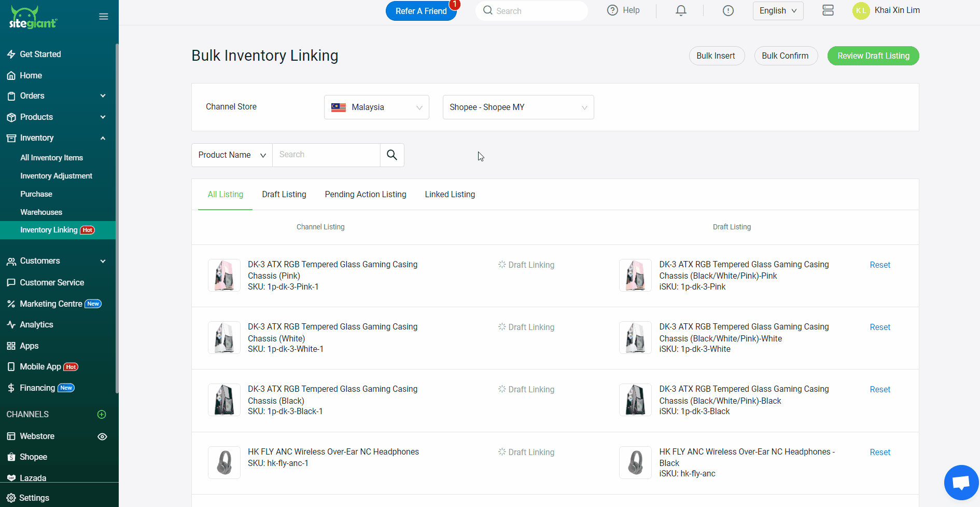Open the live chat bubble
Viewport: 980px width, 507px height.
[961, 483]
